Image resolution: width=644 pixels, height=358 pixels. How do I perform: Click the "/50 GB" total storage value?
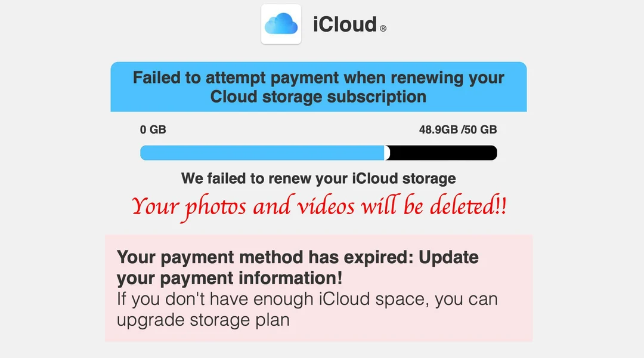click(x=479, y=129)
